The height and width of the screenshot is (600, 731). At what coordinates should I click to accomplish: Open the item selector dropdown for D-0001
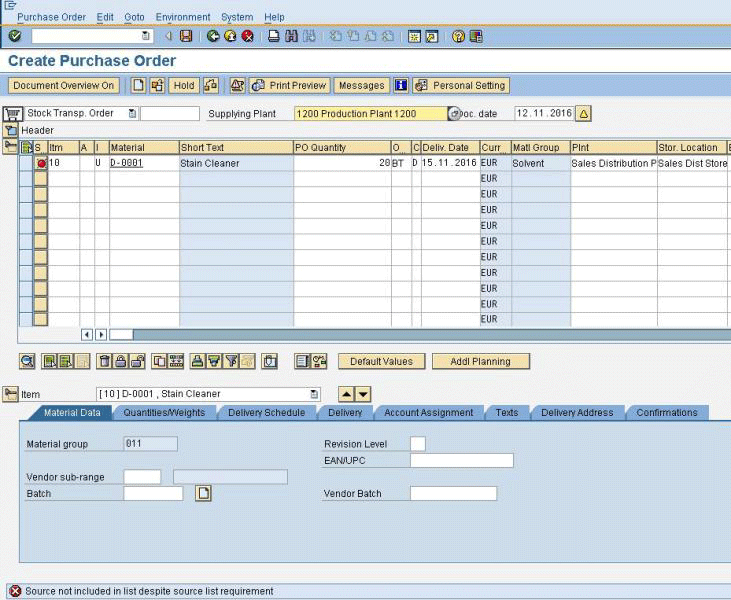tap(315, 394)
